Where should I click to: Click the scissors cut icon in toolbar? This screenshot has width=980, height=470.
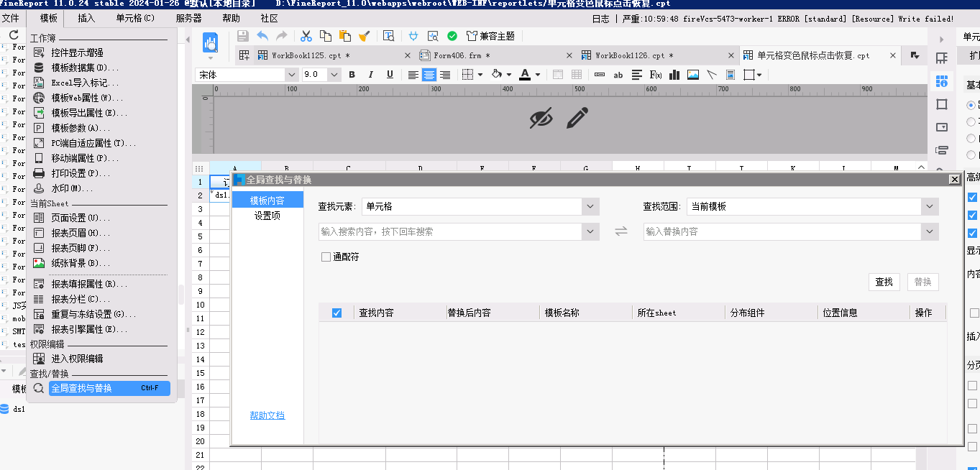(x=306, y=36)
